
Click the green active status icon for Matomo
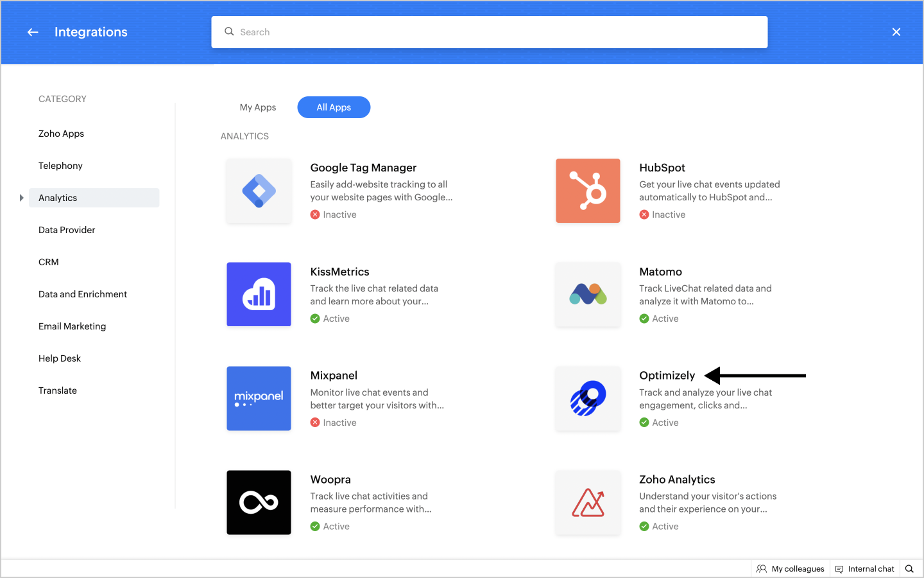[x=644, y=319]
